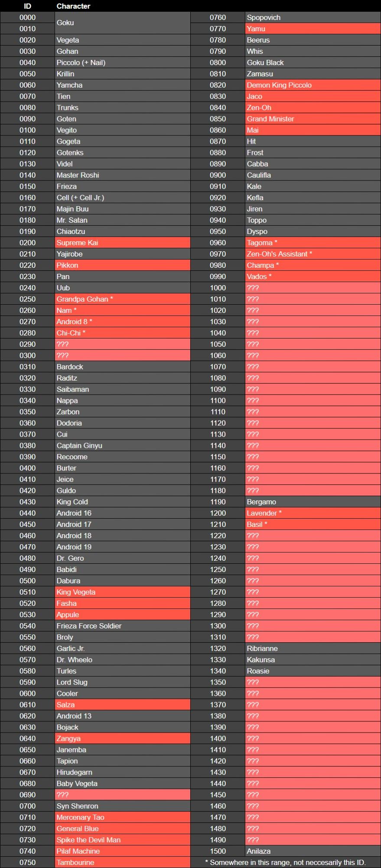Select the Ribrianne character cell
The image size is (381, 868).
click(x=312, y=648)
